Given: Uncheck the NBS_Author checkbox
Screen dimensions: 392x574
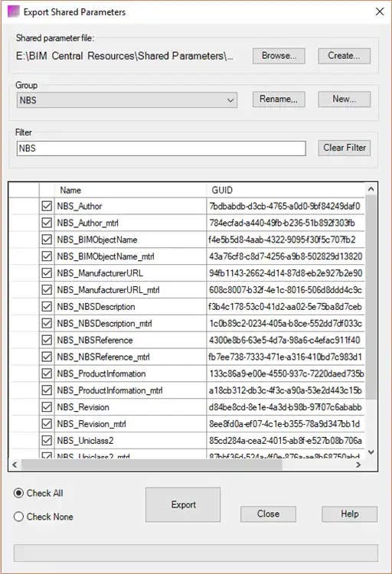Looking at the screenshot, I should (x=47, y=206).
